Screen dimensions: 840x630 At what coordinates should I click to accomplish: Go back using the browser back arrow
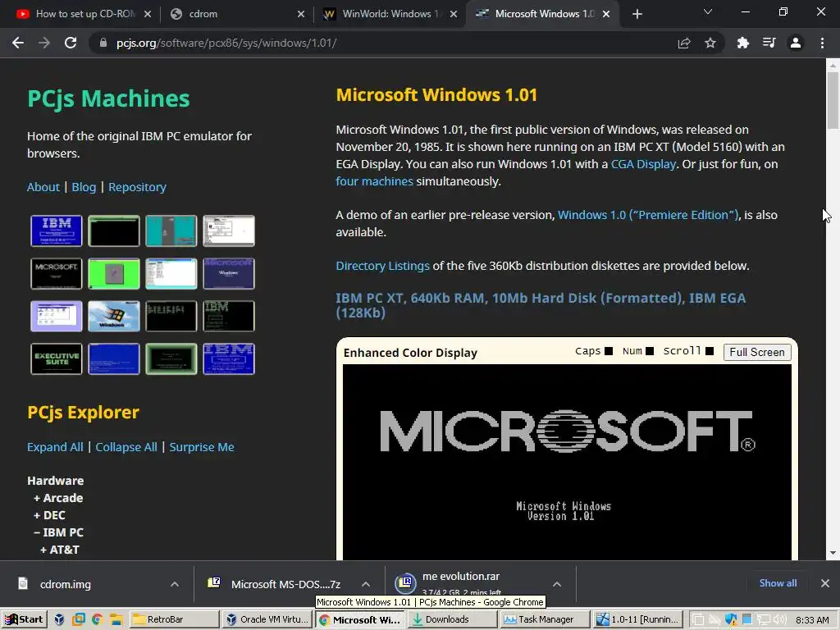coord(18,43)
